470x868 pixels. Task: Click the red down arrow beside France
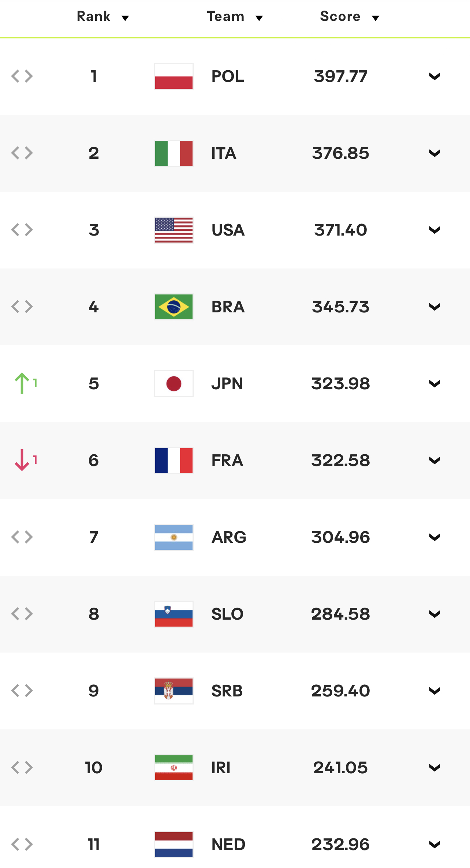tap(22, 460)
